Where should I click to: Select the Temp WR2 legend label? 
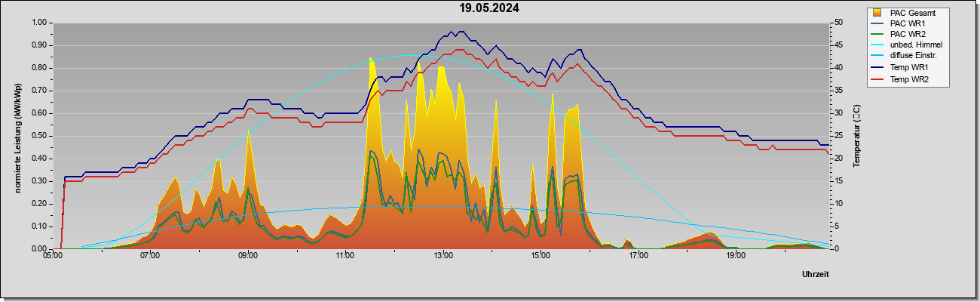click(908, 78)
